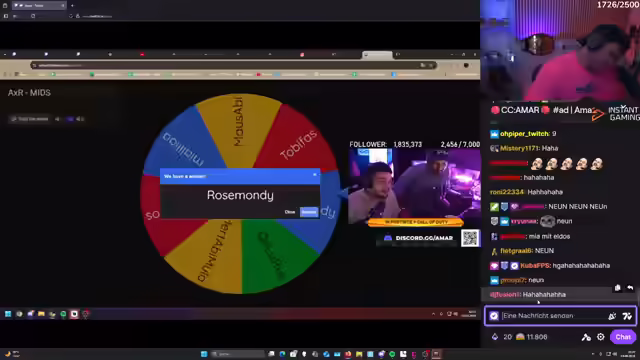This screenshot has height=360, width=640.
Task: Click the loudest speaker icon on wheel page
Action: tap(80, 119)
